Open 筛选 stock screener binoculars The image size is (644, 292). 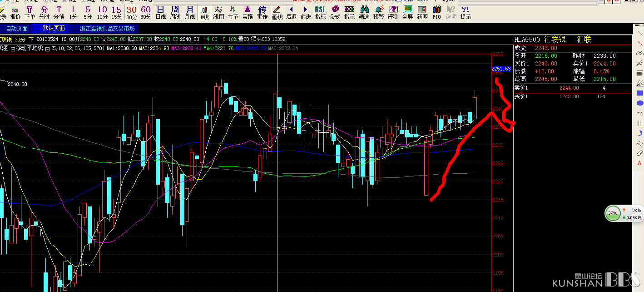click(364, 12)
